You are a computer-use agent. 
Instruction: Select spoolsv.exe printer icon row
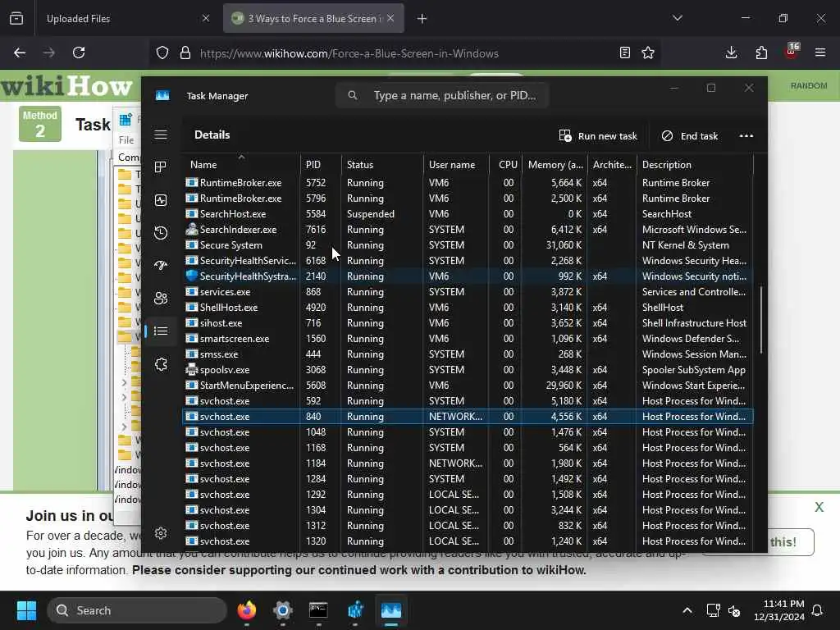(468, 370)
